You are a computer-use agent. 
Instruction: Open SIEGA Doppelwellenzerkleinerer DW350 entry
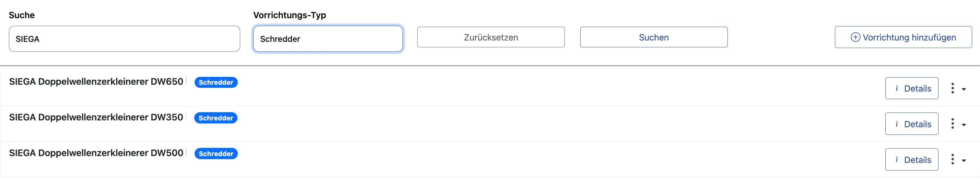96,117
